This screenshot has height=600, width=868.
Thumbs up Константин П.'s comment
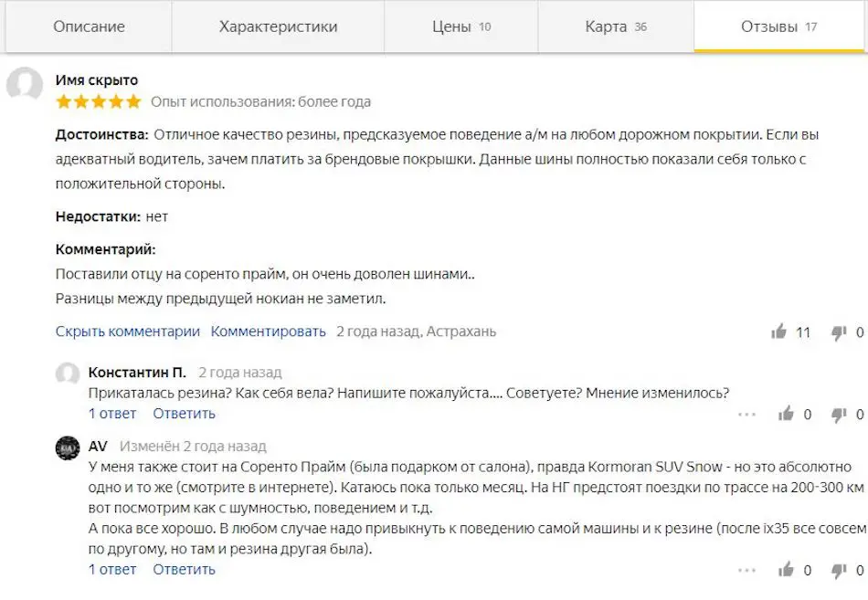[x=786, y=414]
